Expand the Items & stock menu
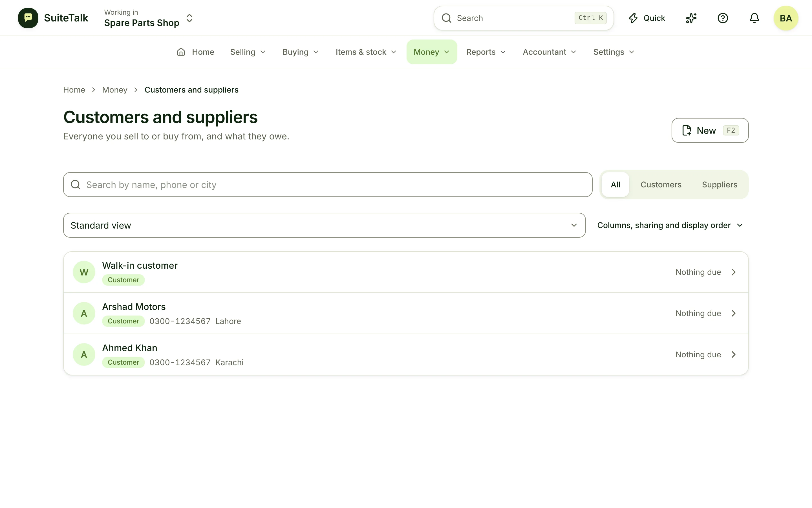812x508 pixels. click(x=366, y=52)
